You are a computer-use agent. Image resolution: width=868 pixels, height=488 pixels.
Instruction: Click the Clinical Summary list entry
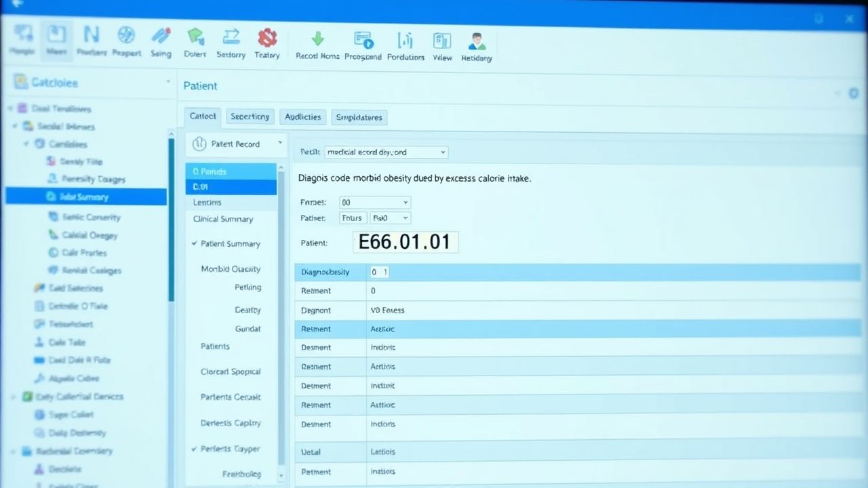point(222,219)
